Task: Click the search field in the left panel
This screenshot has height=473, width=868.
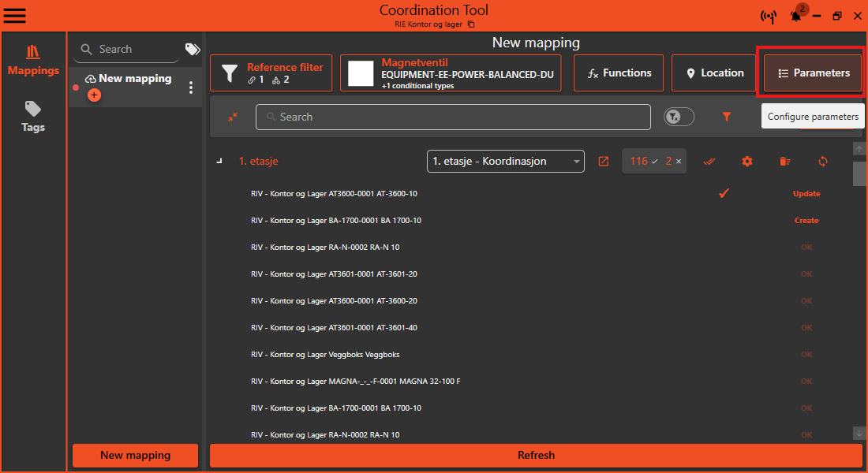Action: click(126, 49)
